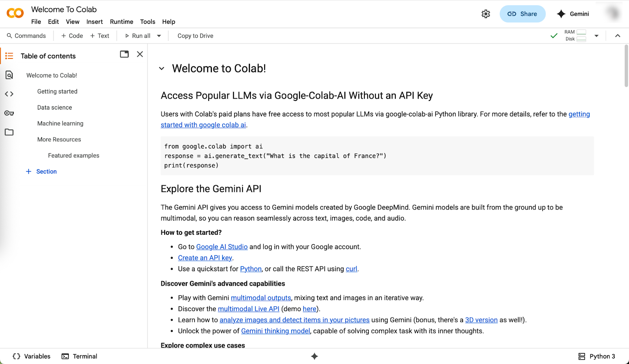Click the green connected checkmark icon
The image size is (629, 364).
tap(554, 36)
